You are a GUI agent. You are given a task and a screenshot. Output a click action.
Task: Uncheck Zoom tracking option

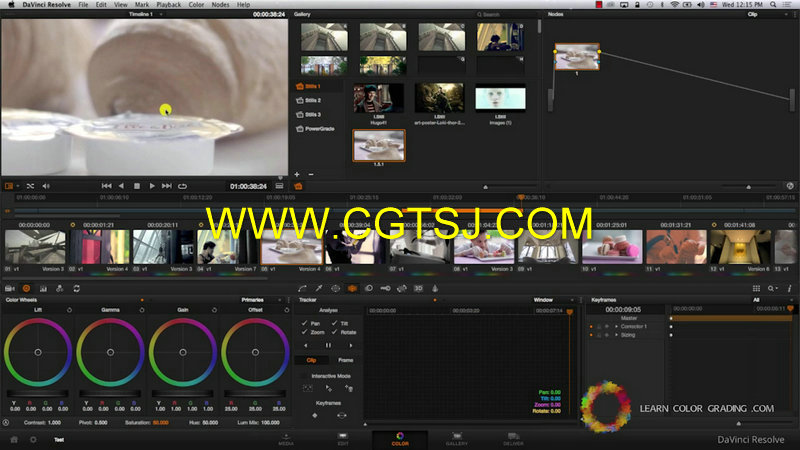click(305, 332)
